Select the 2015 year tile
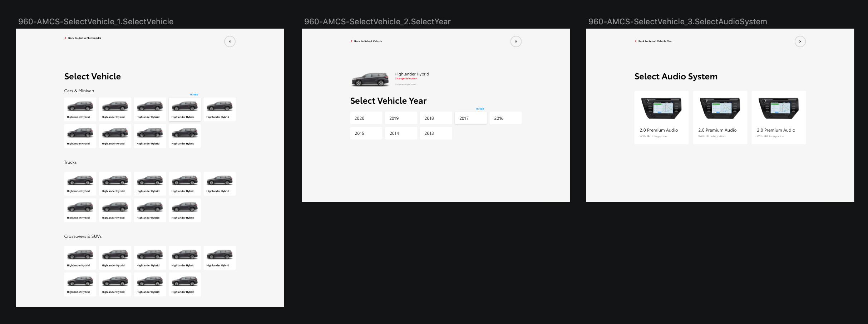 tap(366, 133)
